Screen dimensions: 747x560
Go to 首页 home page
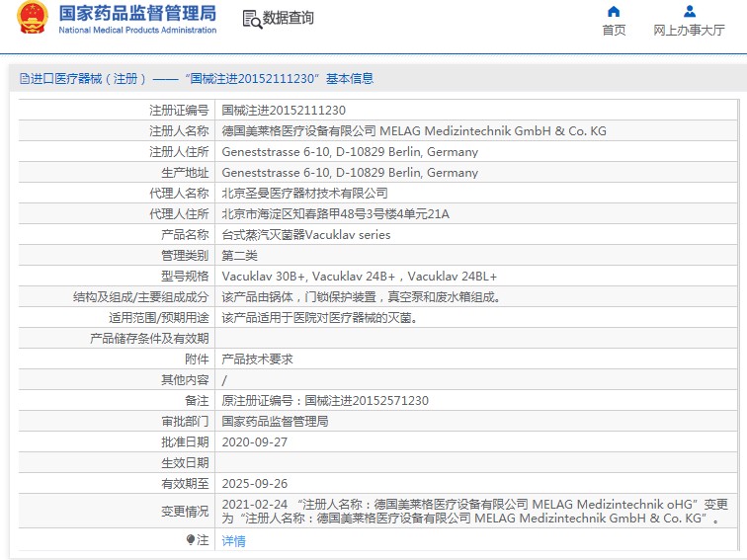pyautogui.click(x=614, y=31)
